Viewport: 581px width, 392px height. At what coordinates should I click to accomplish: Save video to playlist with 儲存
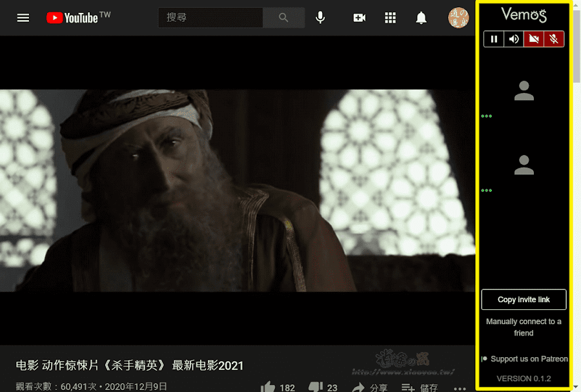point(420,387)
